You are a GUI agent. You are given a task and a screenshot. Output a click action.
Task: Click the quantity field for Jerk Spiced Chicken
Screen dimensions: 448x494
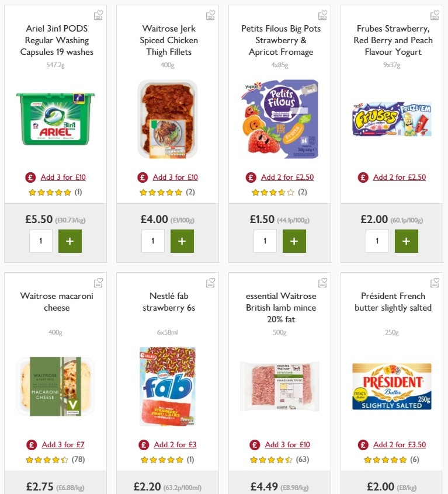(x=153, y=241)
